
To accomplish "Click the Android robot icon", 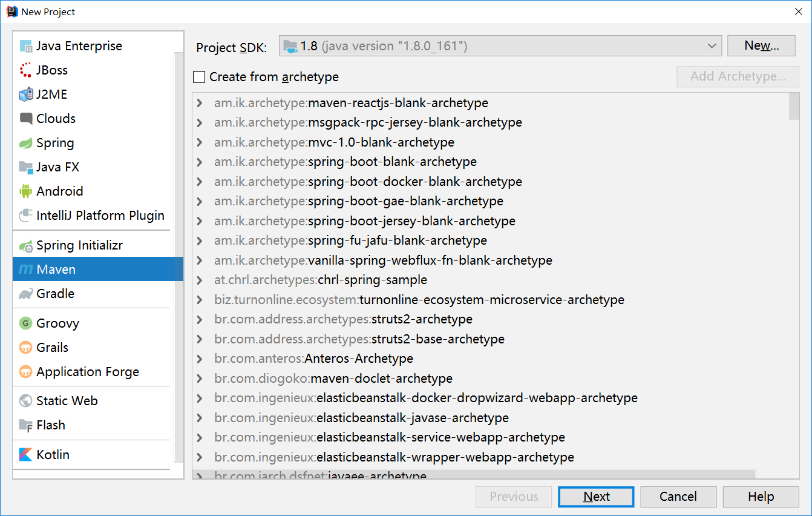I will (x=26, y=191).
